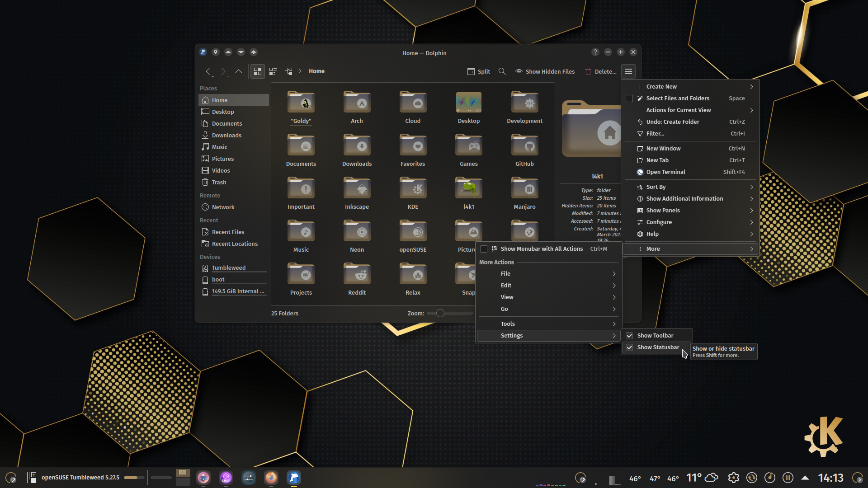The height and width of the screenshot is (488, 868).
Task: Adjust the Zoom slider handle
Action: click(440, 313)
